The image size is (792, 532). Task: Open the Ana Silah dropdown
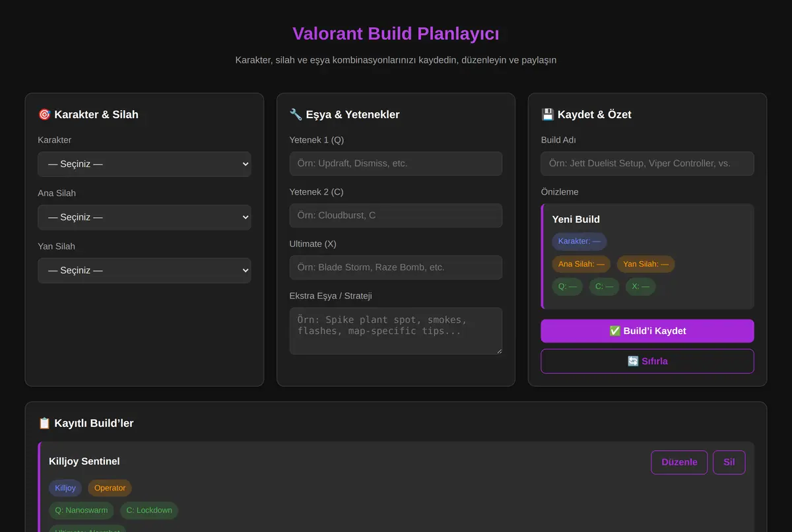[144, 217]
